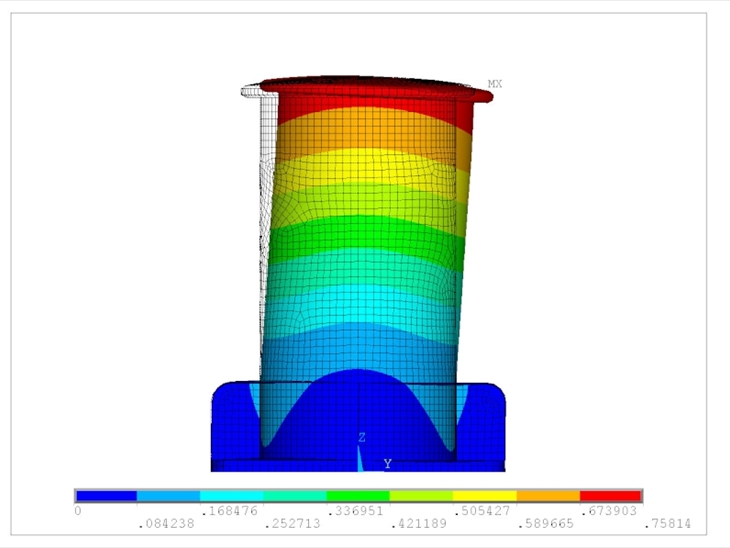
Task: Click the Y axis label
Action: 387,464
